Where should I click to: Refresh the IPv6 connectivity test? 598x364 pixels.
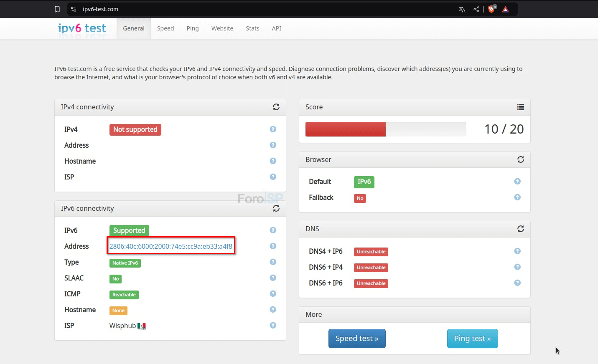point(276,208)
